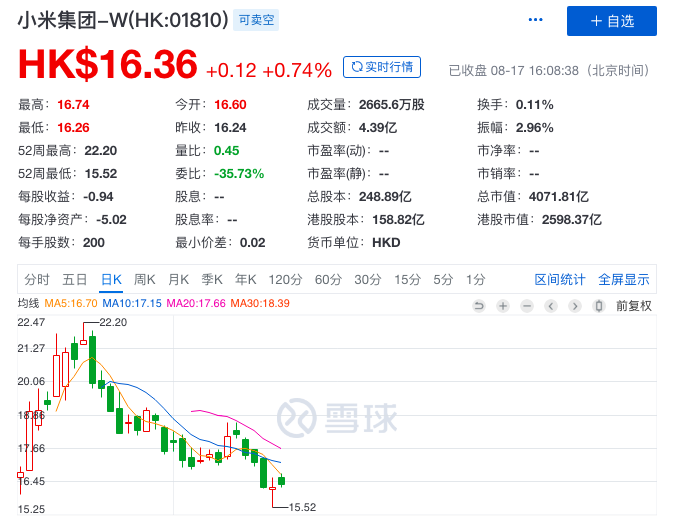This screenshot has height=516, width=674.
Task: Click the 最小价差 value 0.02
Action: [253, 243]
